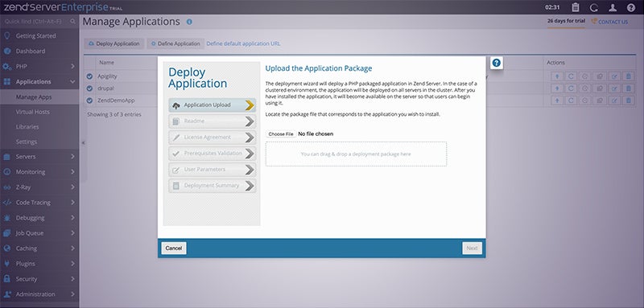Click the Dashboard gauge icon in sidebar
Viewport: 644px width, 308px height.
(x=6, y=51)
